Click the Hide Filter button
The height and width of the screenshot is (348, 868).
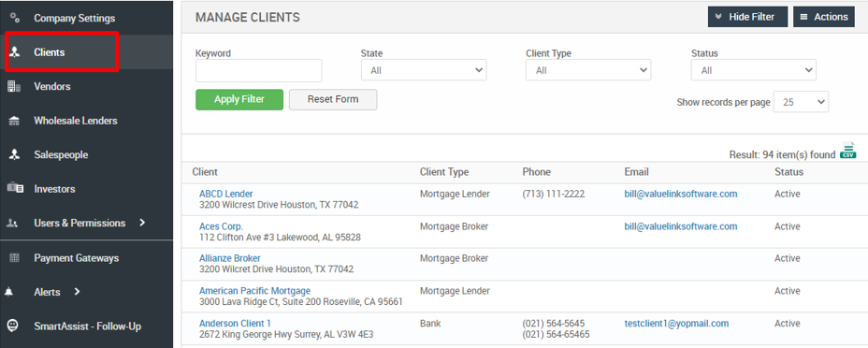click(x=748, y=17)
